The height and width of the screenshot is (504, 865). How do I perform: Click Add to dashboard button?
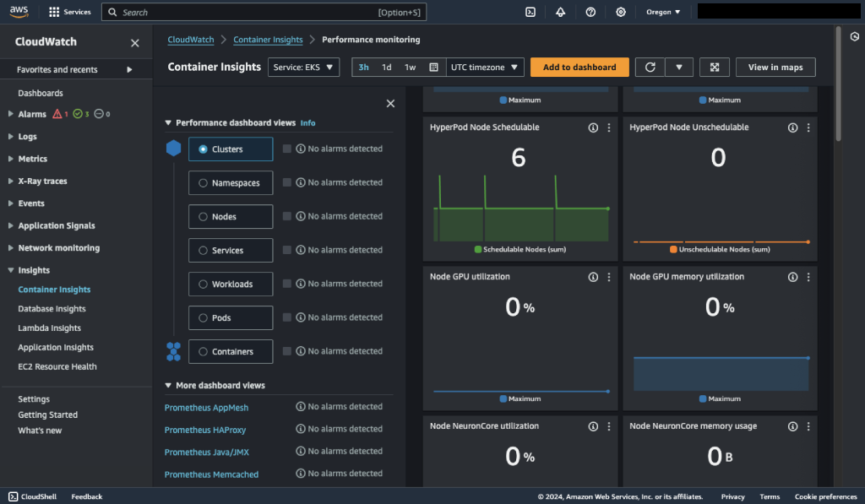(579, 68)
